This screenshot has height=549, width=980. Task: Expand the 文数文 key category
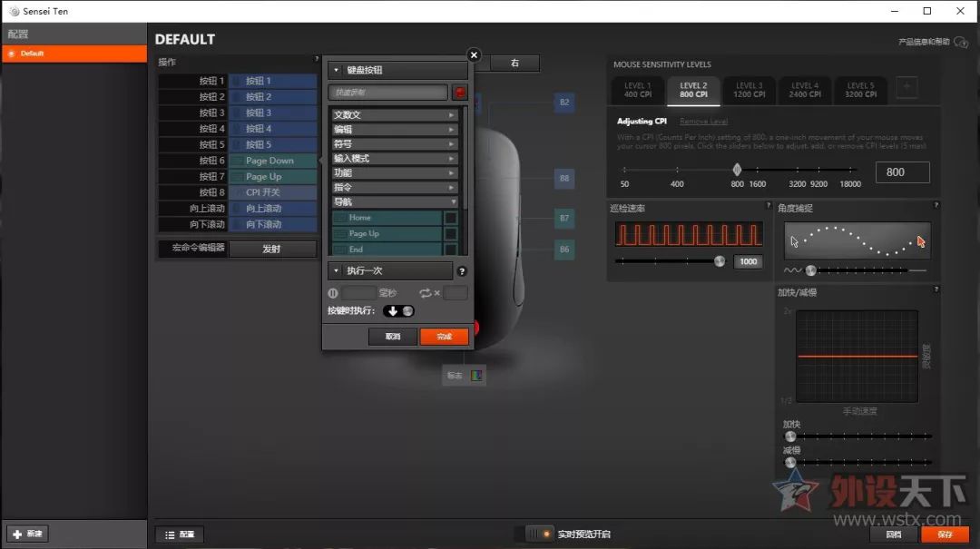(x=396, y=115)
